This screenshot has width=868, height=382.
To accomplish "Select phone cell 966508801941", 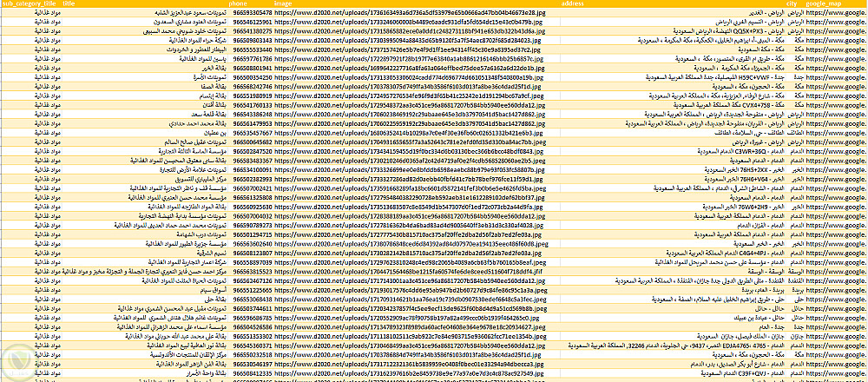I will (x=252, y=68).
